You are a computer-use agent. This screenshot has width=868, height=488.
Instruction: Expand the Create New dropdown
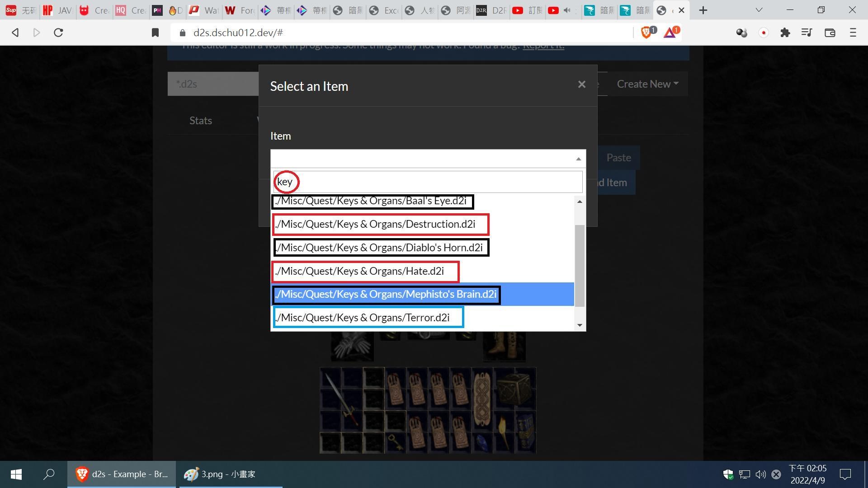coord(647,84)
